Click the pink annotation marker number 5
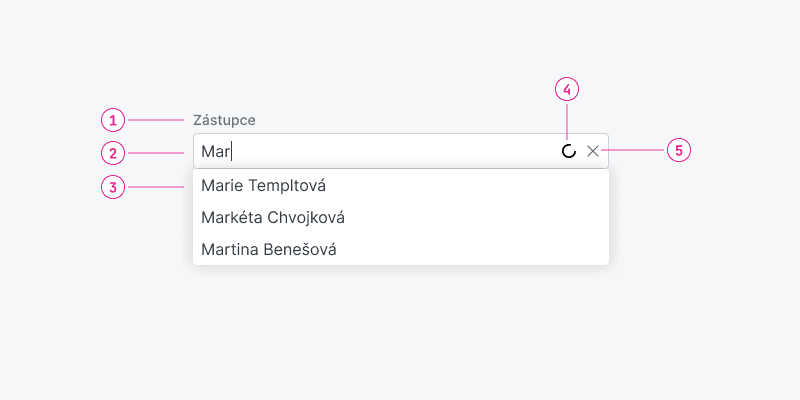This screenshot has width=800, height=400. tap(679, 151)
